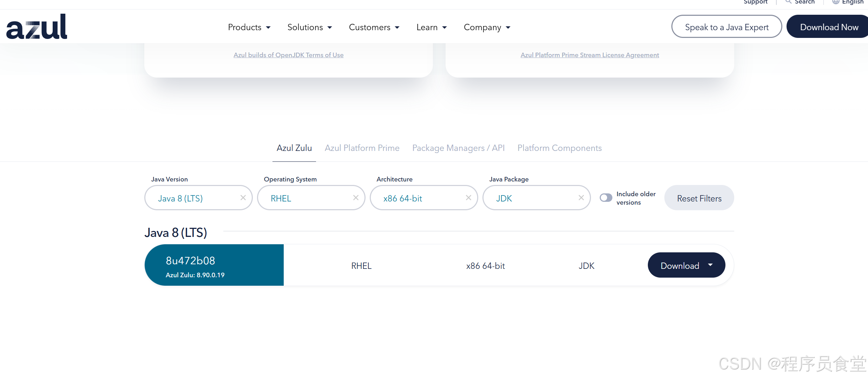Viewport: 868px width, 378px height.
Task: Click the RHEL cell in the result row
Action: (x=361, y=266)
